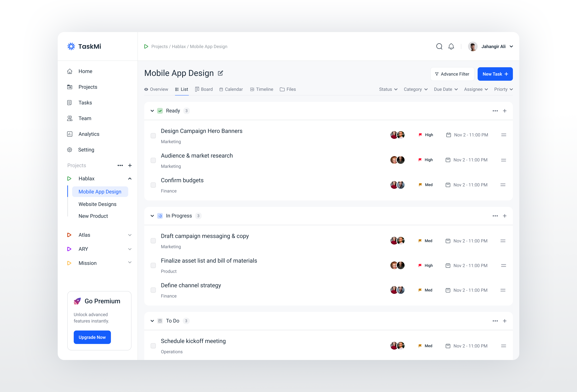Open the Priority filter dropdown
Image resolution: width=577 pixels, height=392 pixels.
[x=503, y=89]
